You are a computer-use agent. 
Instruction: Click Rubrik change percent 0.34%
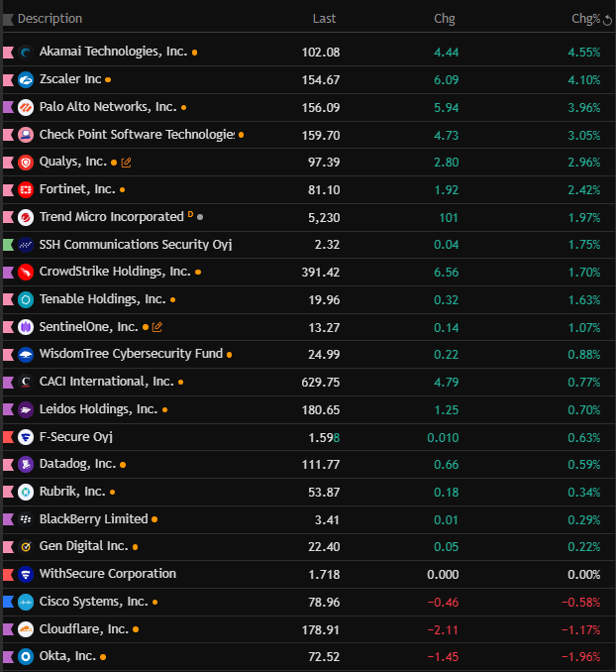point(584,492)
